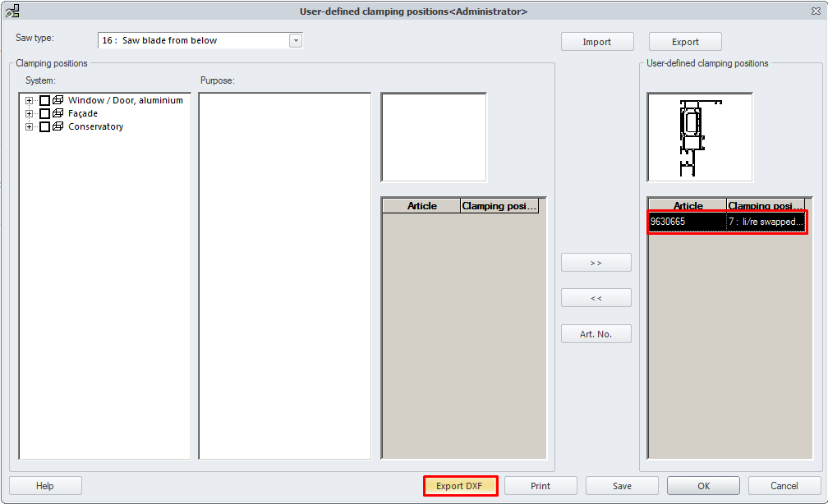Viewport: 828px width, 504px height.
Task: Expand the Façade tree node
Action: point(30,113)
